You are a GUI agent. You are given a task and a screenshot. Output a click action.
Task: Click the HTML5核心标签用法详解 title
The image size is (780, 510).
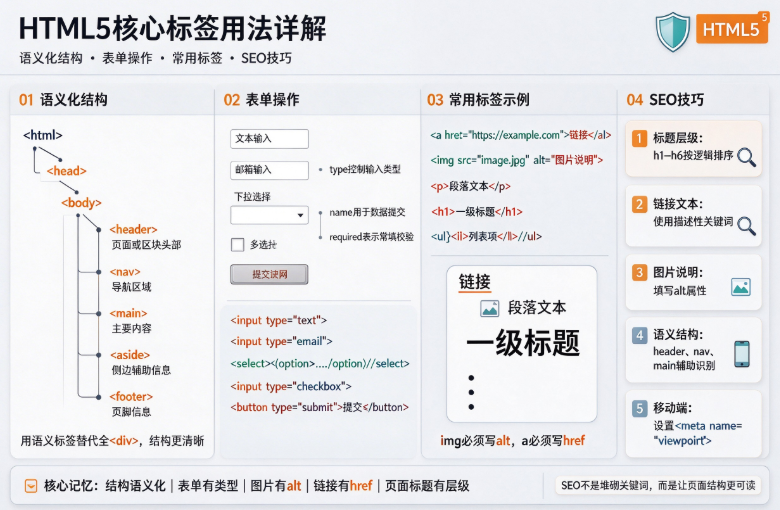point(172,28)
